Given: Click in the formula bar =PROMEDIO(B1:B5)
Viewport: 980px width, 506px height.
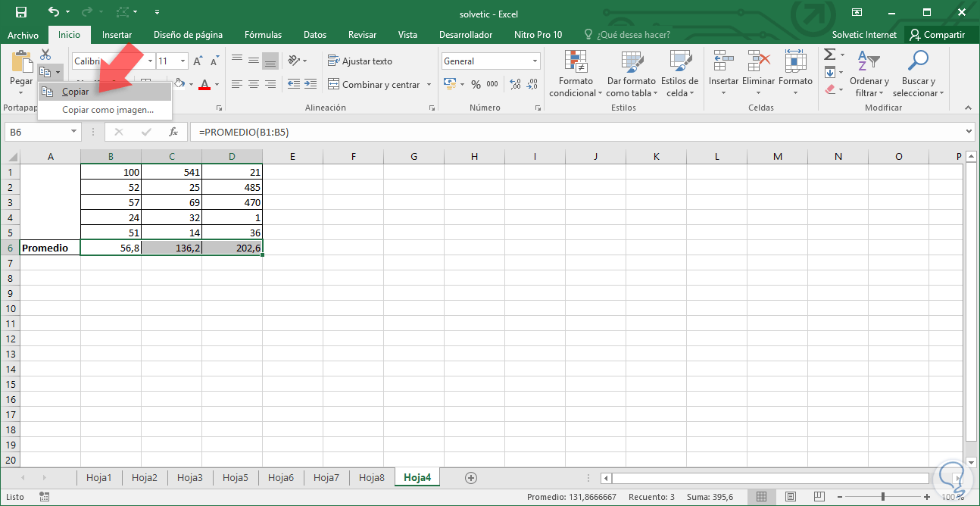Looking at the screenshot, I should click(576, 132).
